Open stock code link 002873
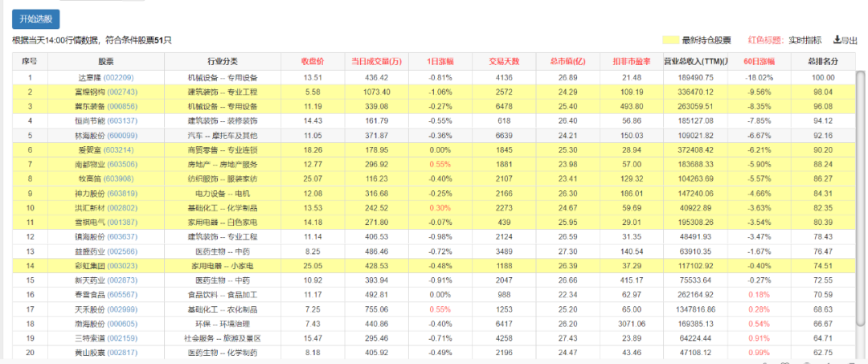 pyautogui.click(x=124, y=280)
